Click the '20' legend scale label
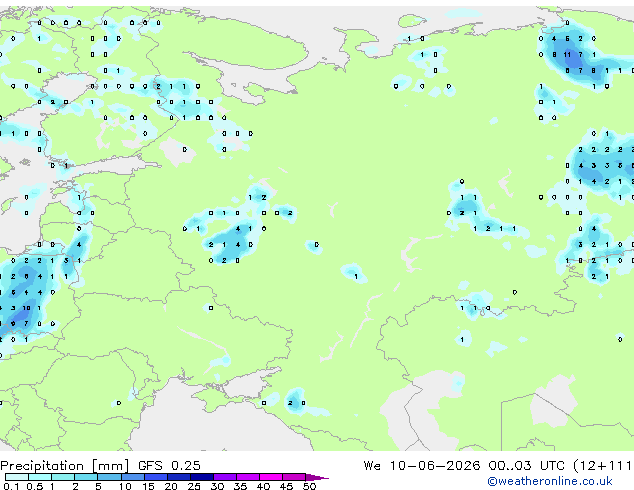 [x=171, y=486]
